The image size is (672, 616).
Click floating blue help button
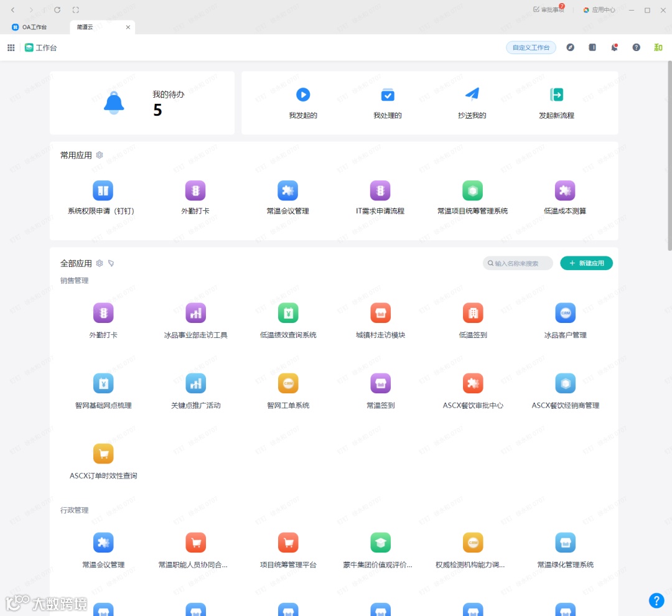(x=656, y=600)
